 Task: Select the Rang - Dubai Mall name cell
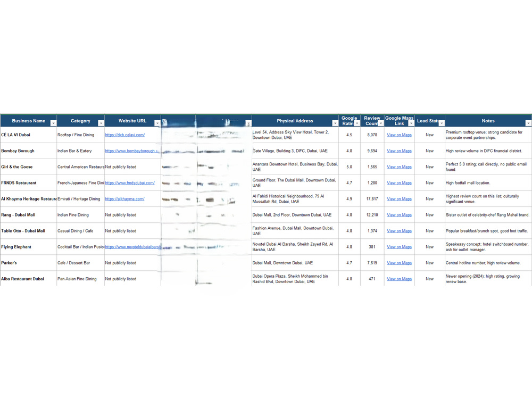(29, 215)
